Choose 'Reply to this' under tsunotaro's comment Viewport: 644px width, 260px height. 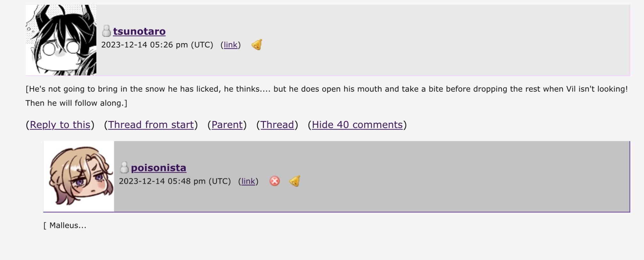click(60, 125)
